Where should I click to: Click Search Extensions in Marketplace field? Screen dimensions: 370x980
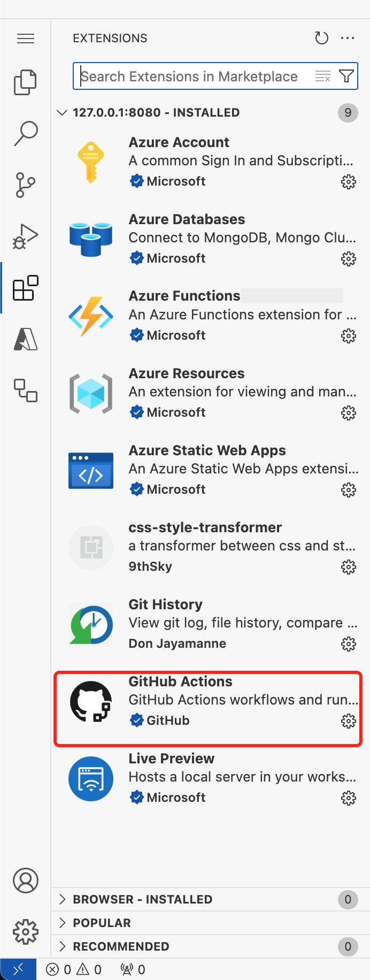[x=192, y=76]
